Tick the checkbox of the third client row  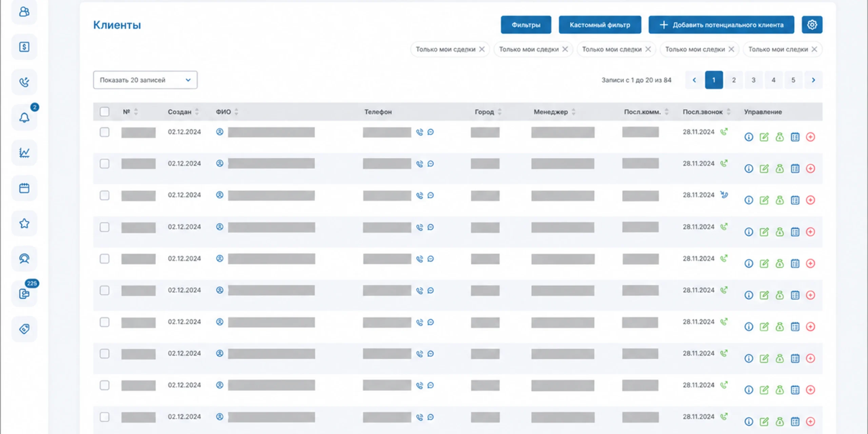(x=104, y=195)
